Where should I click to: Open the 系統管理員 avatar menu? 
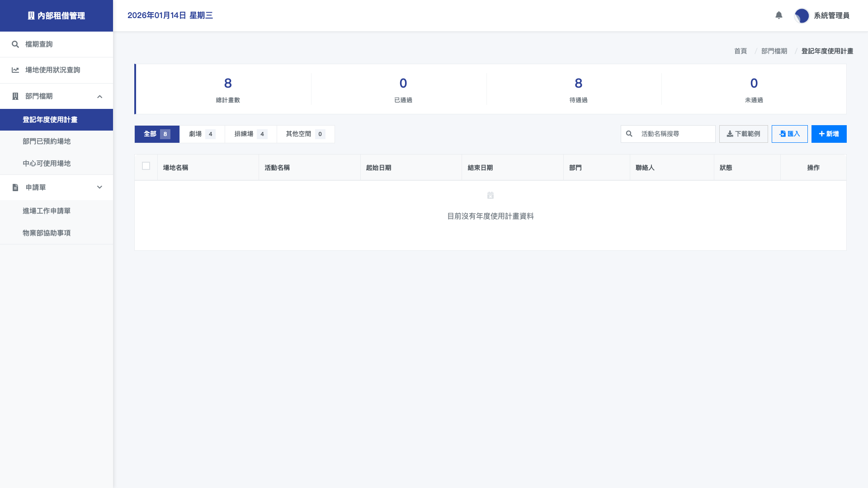(x=801, y=15)
